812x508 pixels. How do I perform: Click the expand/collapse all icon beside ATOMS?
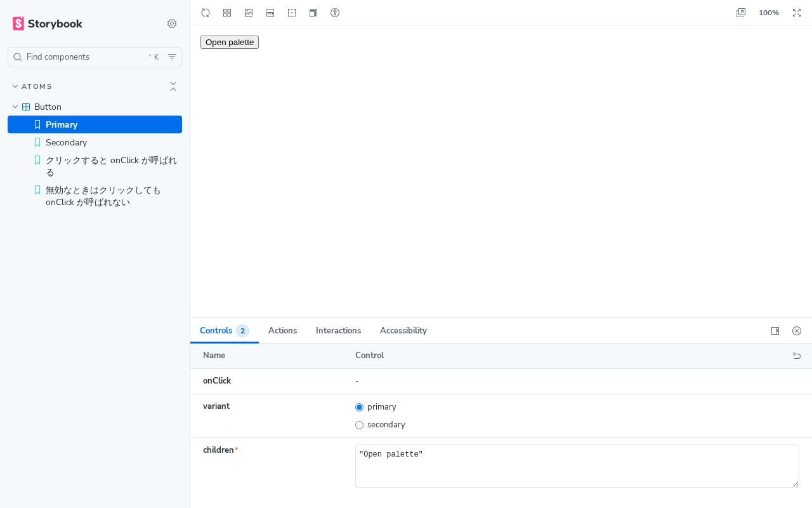coord(173,86)
